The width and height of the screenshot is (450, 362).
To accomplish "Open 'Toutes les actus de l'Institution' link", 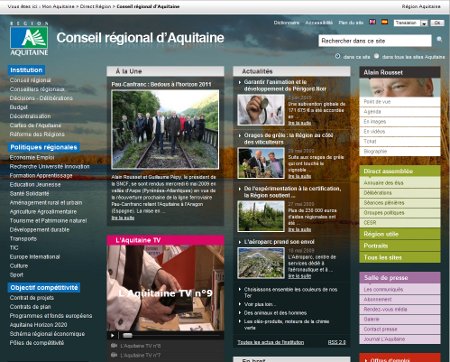I will point(271,342).
